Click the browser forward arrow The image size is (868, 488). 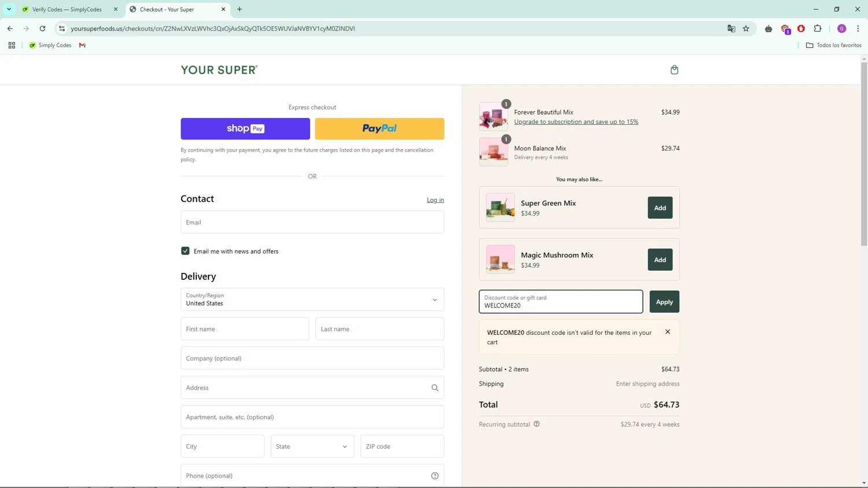pyautogui.click(x=26, y=28)
